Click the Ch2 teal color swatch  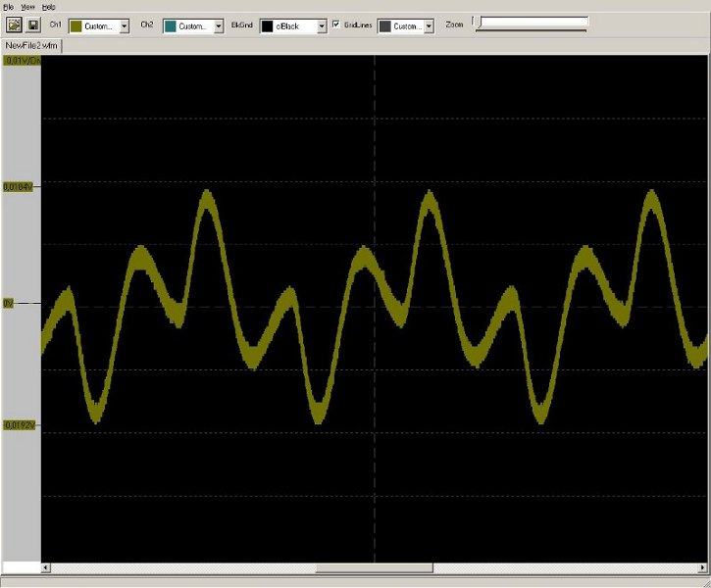pos(170,26)
